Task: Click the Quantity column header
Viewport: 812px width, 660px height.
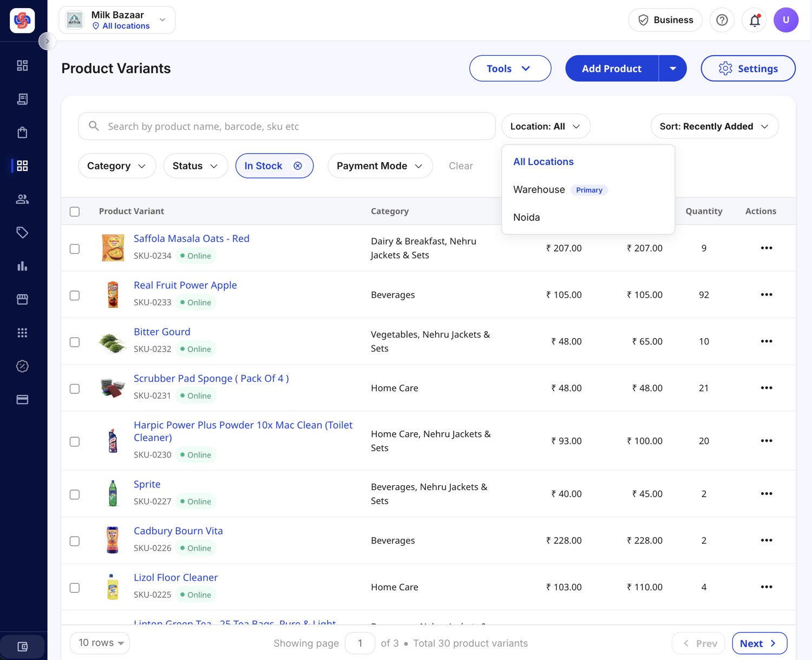Action: tap(704, 211)
